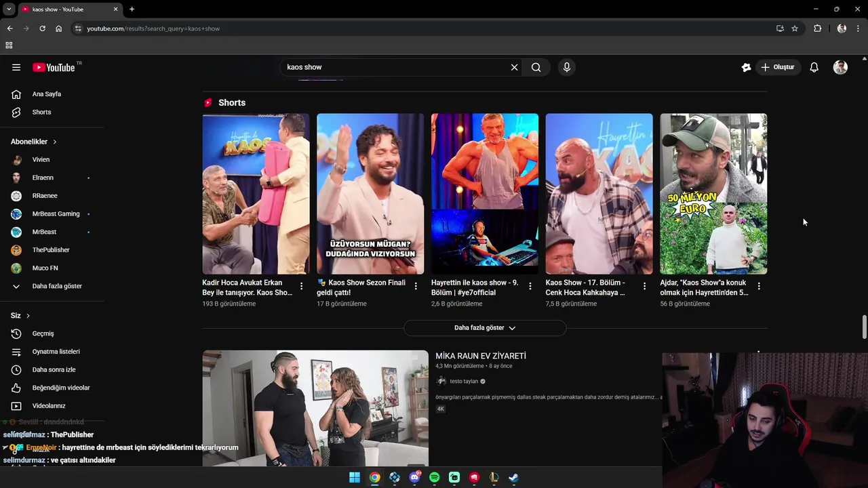Open the testo taylan channel link

[464, 382]
